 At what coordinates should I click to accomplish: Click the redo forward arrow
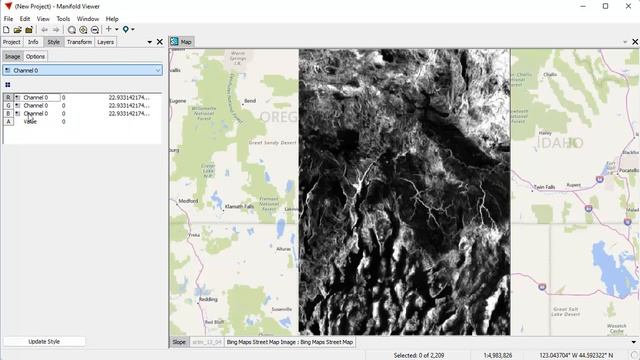coord(56,30)
